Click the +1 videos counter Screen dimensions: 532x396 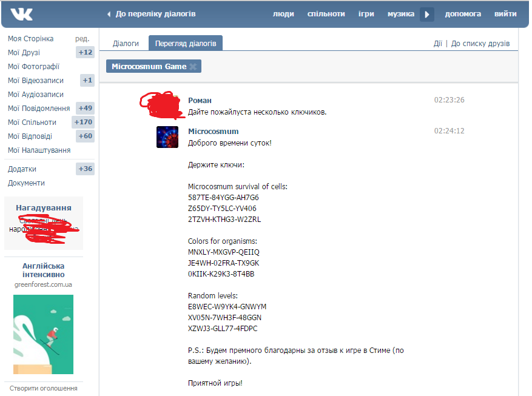click(87, 81)
